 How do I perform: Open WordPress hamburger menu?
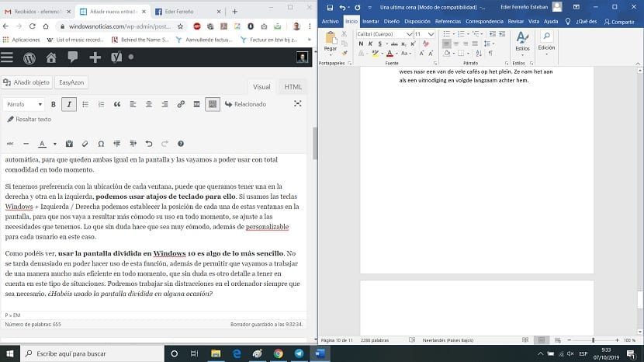pyautogui.click(x=7, y=57)
